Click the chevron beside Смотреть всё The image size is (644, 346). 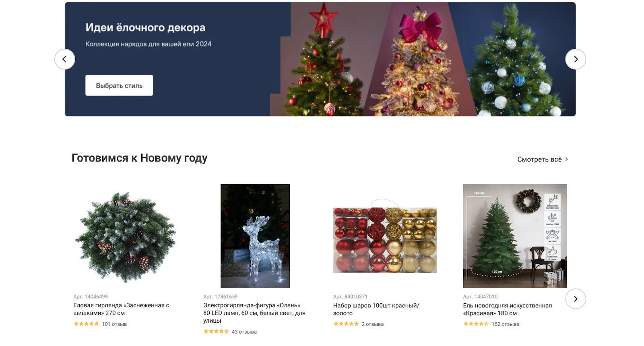[567, 159]
